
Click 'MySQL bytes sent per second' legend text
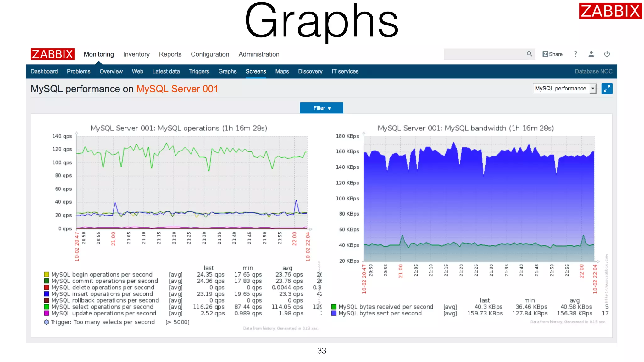coord(380,313)
